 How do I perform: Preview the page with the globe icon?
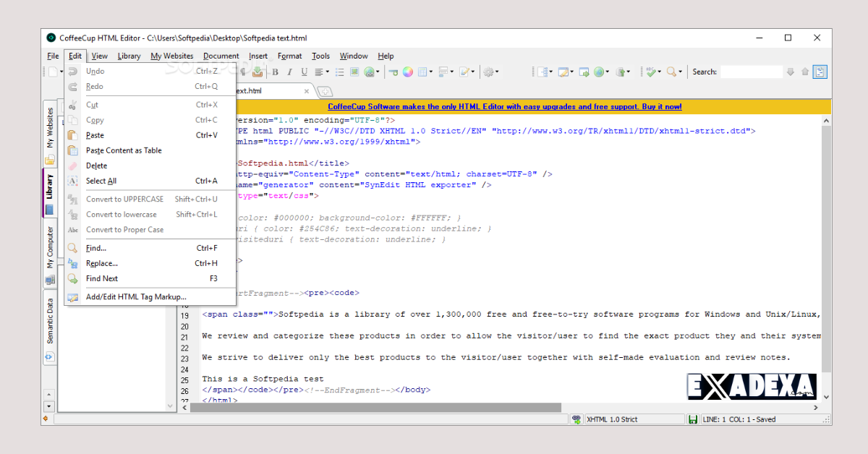(599, 72)
